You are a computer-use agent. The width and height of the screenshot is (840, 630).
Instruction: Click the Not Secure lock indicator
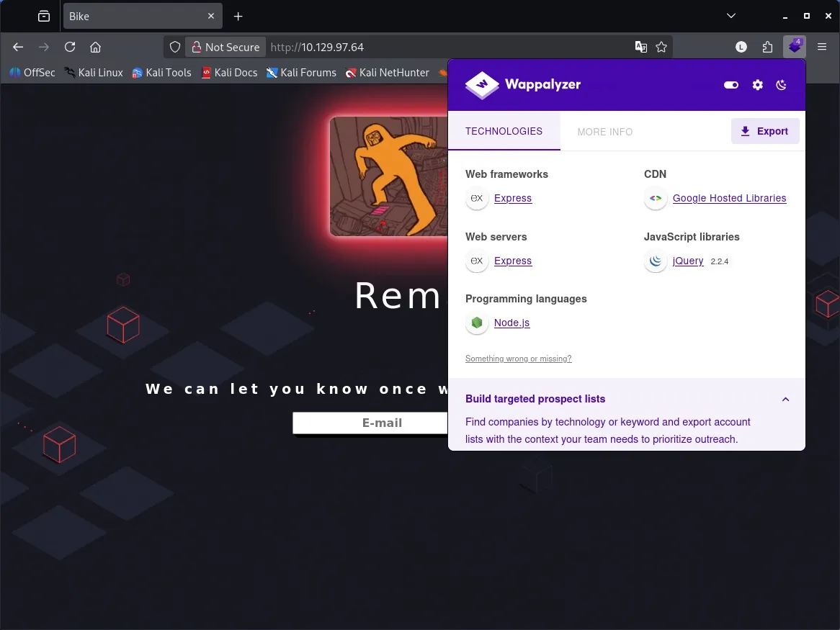pyautogui.click(x=225, y=47)
